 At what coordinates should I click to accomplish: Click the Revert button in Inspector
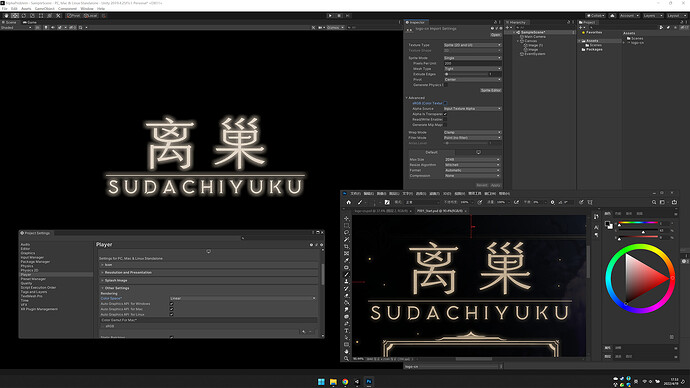(x=482, y=185)
